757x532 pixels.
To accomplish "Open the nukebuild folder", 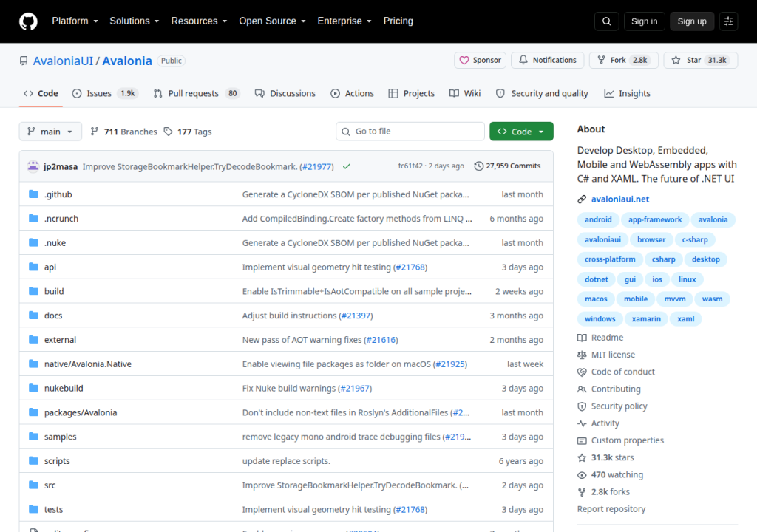I will tap(64, 388).
